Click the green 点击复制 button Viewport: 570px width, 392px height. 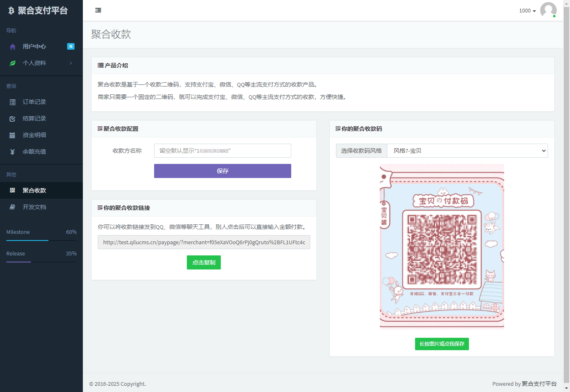(204, 262)
